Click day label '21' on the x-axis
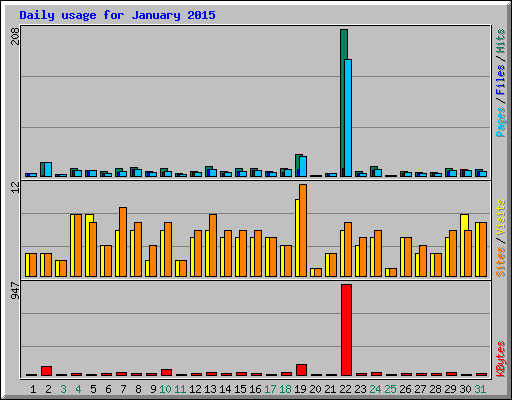 (x=330, y=389)
